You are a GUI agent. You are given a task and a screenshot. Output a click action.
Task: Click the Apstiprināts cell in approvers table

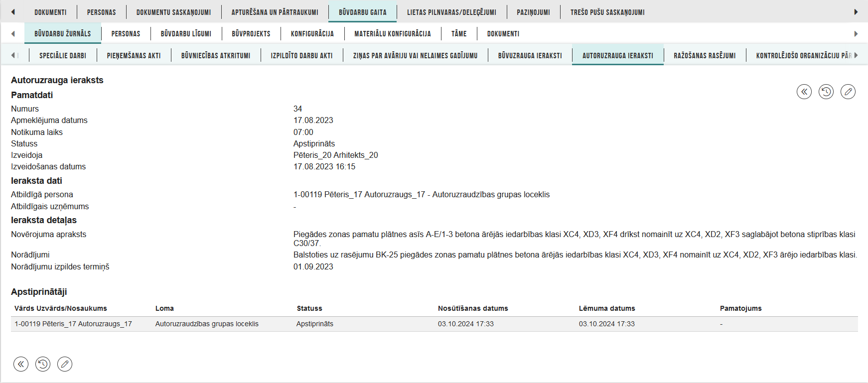tap(315, 324)
